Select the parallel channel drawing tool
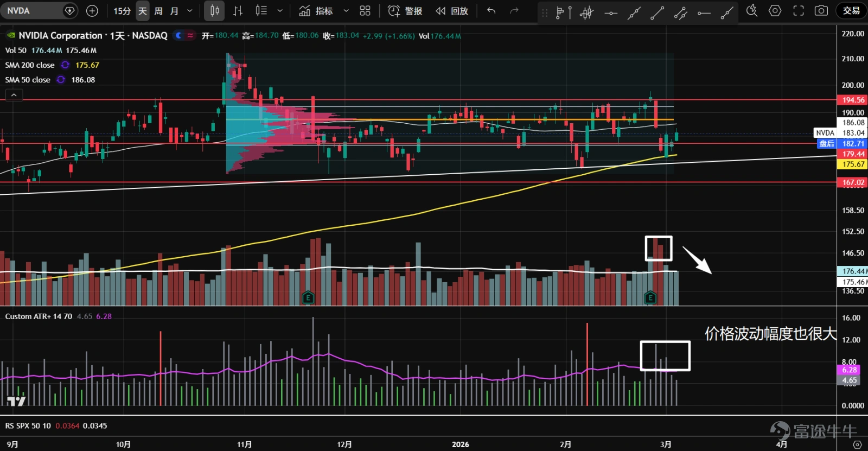Screen dimensions: 868x451 point(680,12)
